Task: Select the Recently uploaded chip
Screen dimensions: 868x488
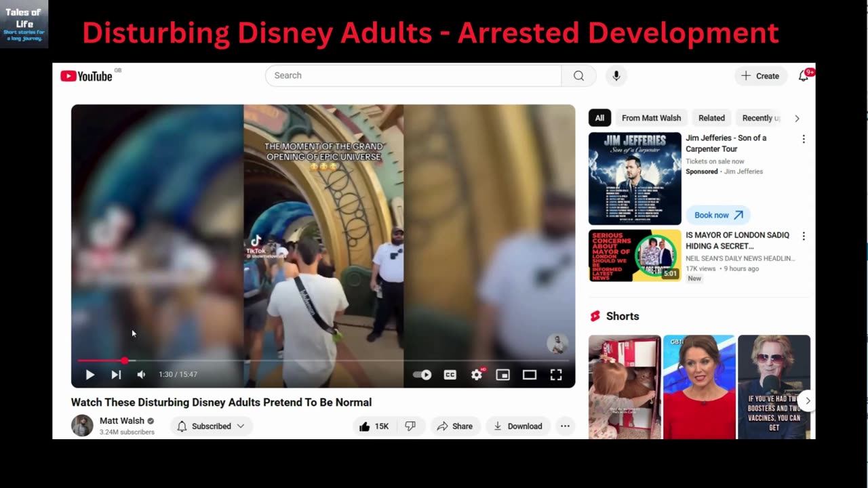Action: [761, 118]
